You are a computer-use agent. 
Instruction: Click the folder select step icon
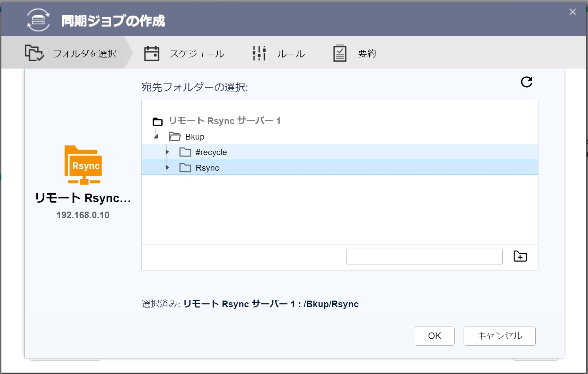34,53
